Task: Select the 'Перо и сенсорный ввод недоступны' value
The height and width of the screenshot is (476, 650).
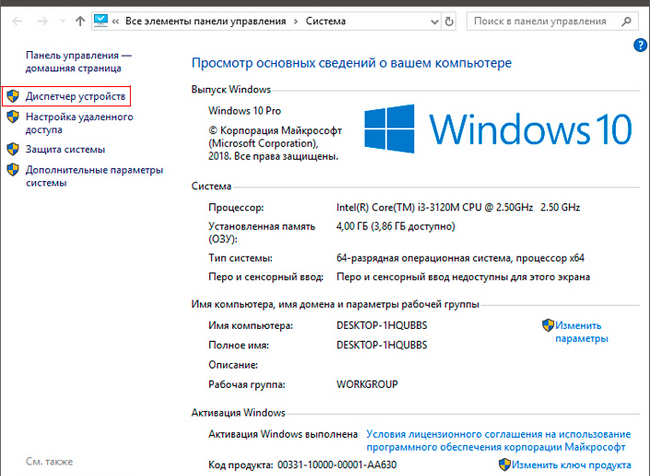Action: point(463,277)
